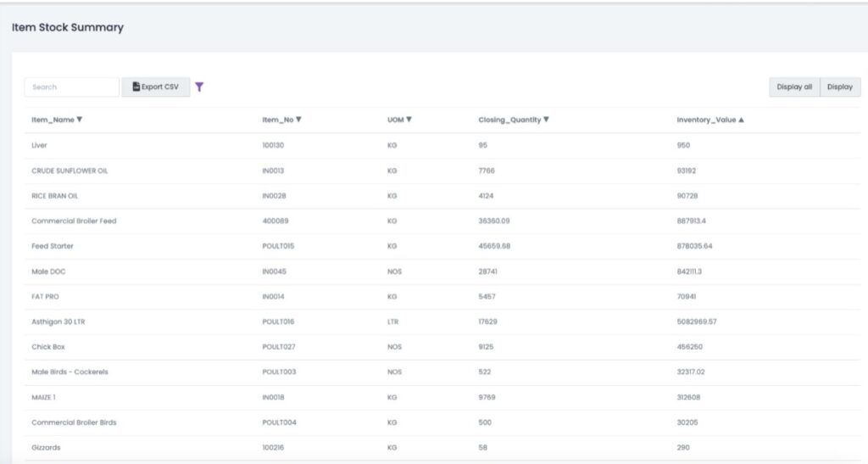This screenshot has height=464, width=868.
Task: Click item number IN0013
Action: 274,171
